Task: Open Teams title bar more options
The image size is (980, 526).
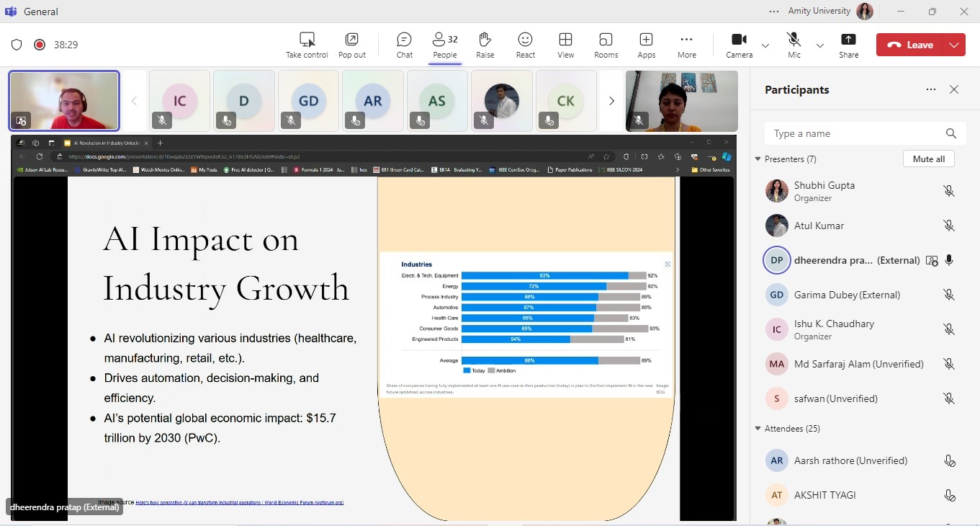Action: tap(774, 12)
